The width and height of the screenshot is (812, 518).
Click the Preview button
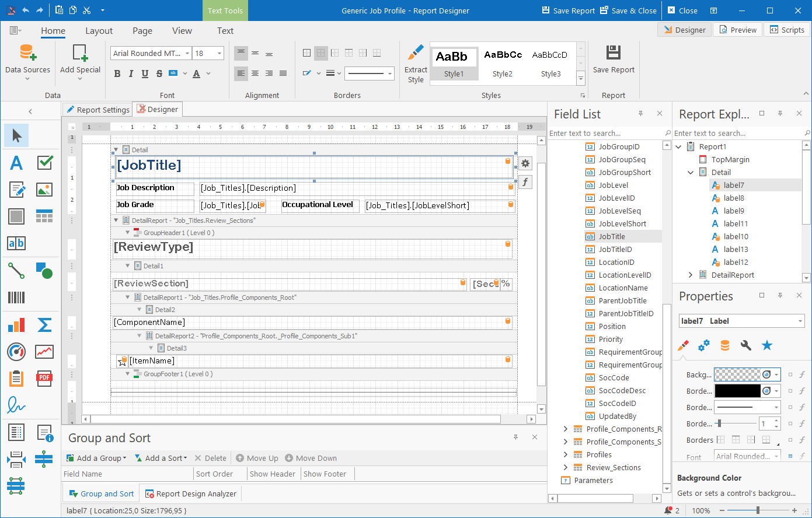[x=738, y=30]
